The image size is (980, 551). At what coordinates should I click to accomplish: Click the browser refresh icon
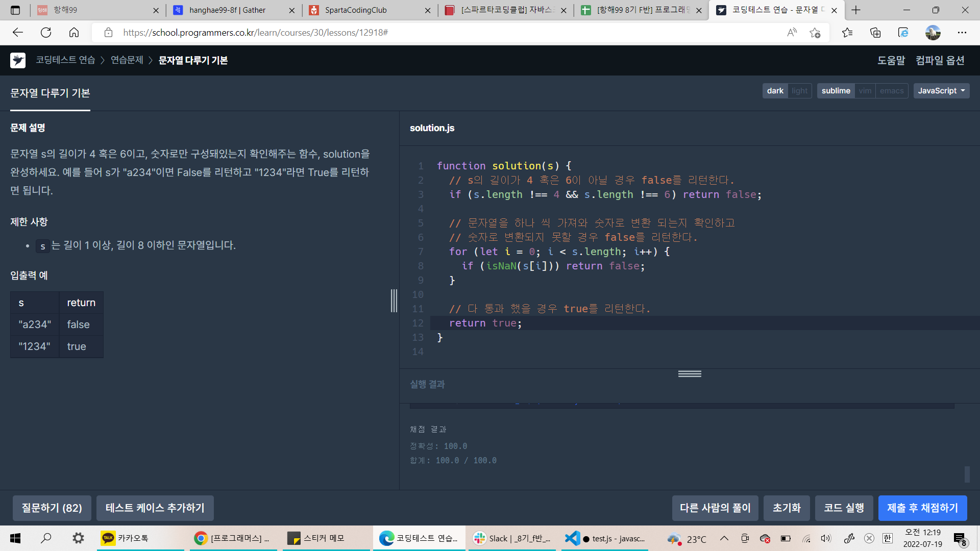(x=46, y=33)
